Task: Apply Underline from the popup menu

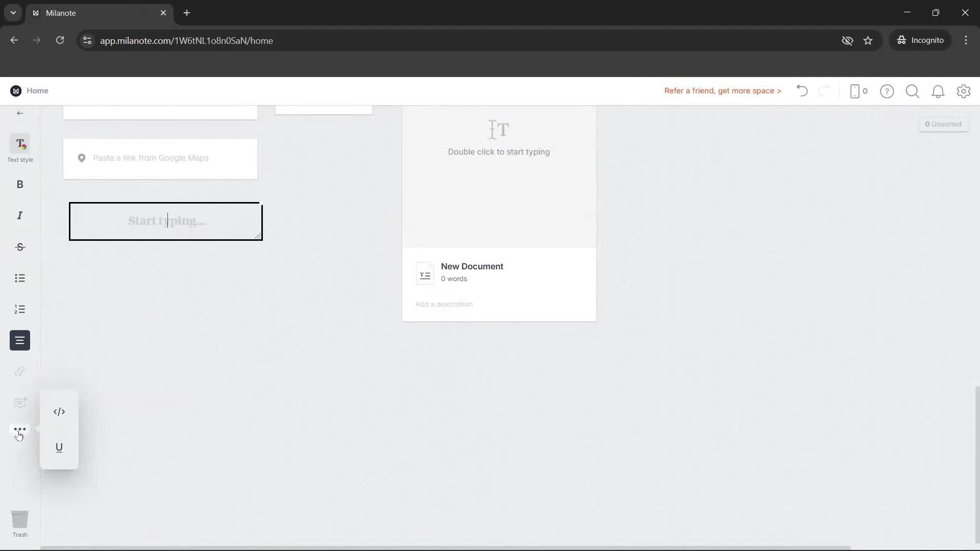Action: 59,447
